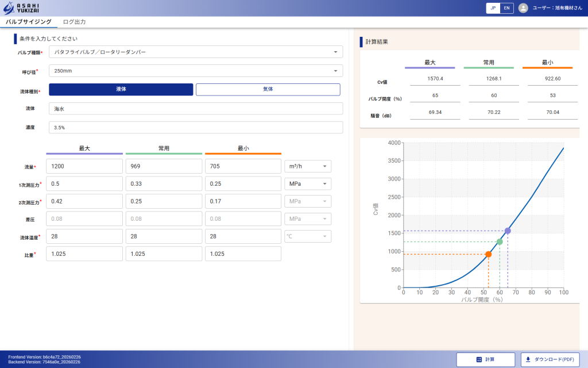588x368 pixels.
Task: Switch language to EN
Action: click(506, 8)
